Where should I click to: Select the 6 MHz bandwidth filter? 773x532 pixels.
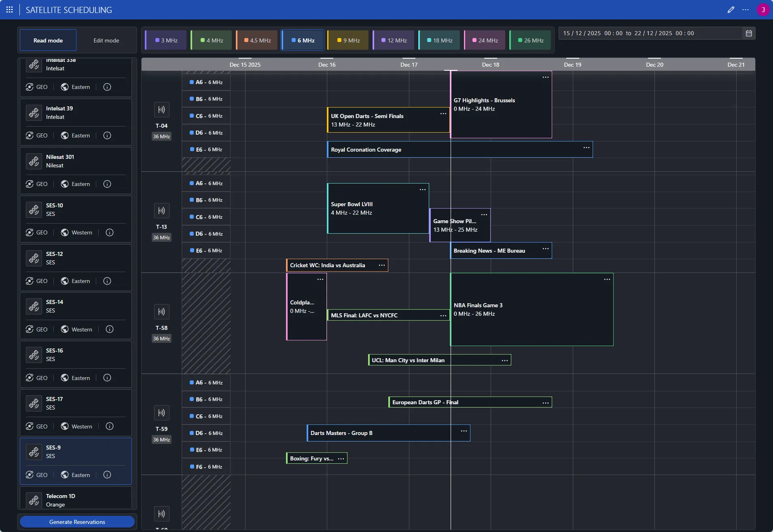tap(303, 40)
